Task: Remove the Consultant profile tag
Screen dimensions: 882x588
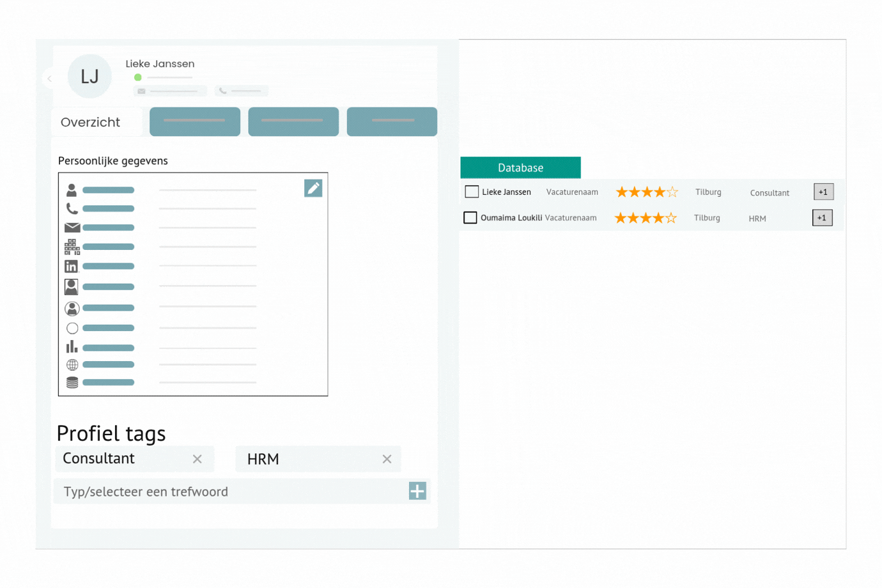Action: [197, 459]
